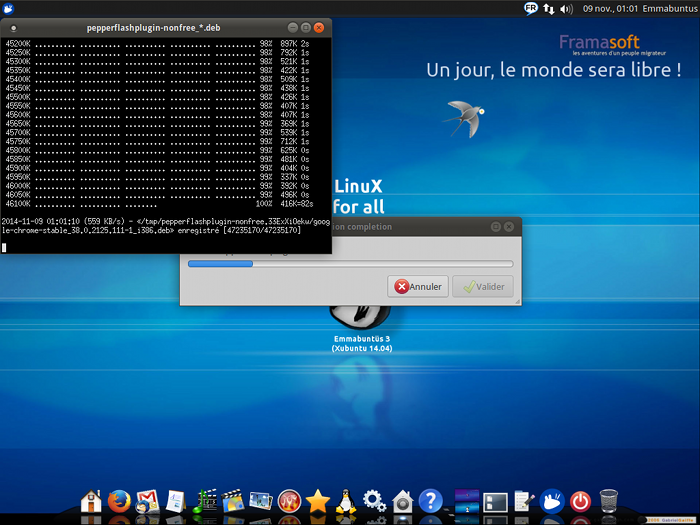The image size is (700, 525).
Task: Open the Xfce applications menu
Action: coord(8,8)
